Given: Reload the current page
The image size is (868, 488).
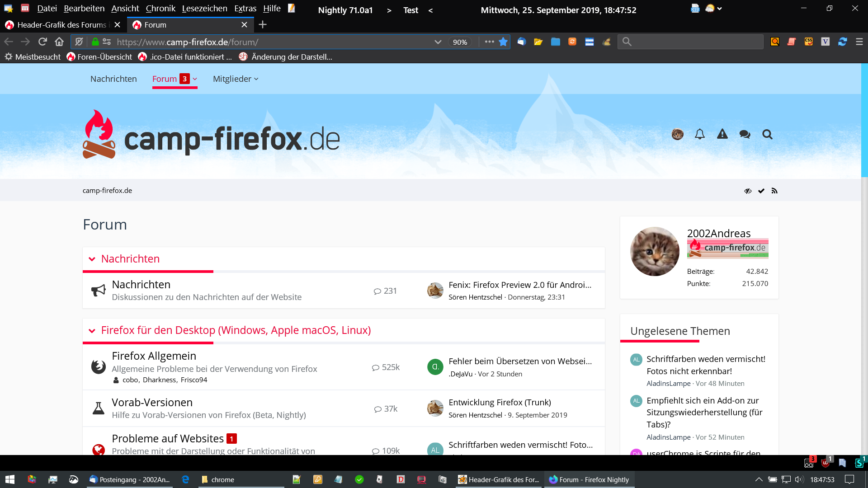Looking at the screenshot, I should point(42,42).
